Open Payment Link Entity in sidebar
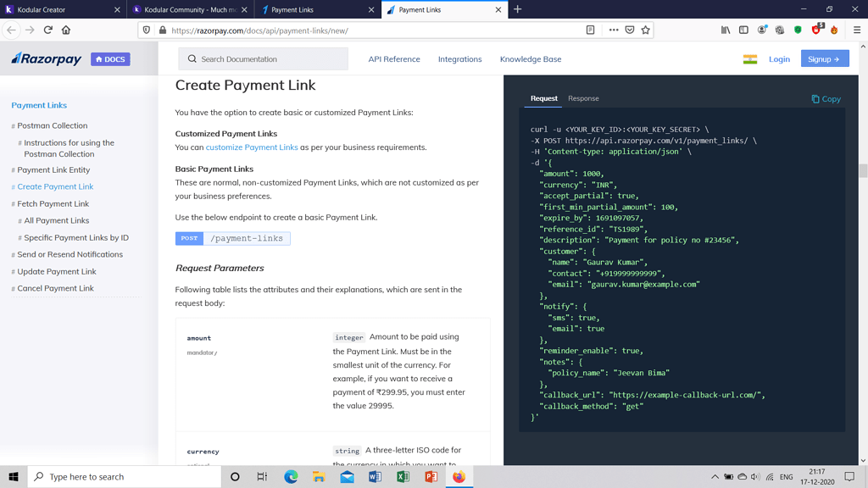This screenshot has width=868, height=488. [53, 169]
